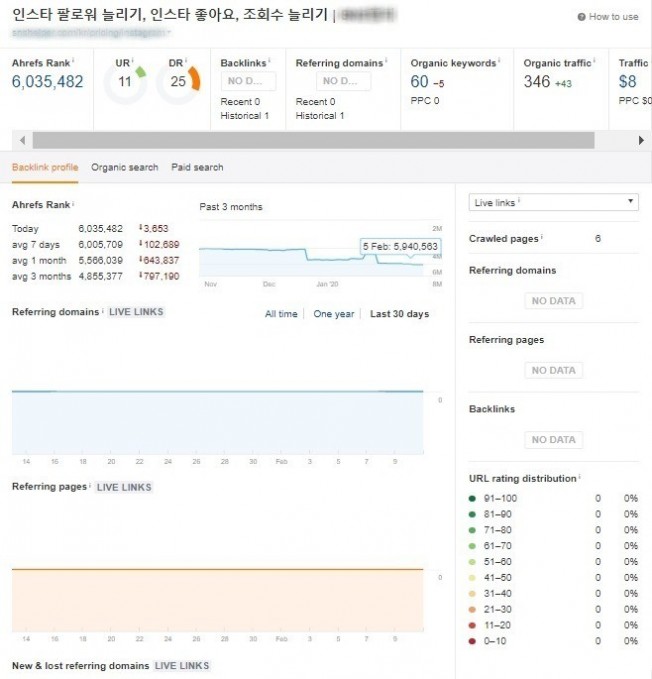Click the info icon next to Organic traffic
The width and height of the screenshot is (652, 679).
[x=594, y=60]
